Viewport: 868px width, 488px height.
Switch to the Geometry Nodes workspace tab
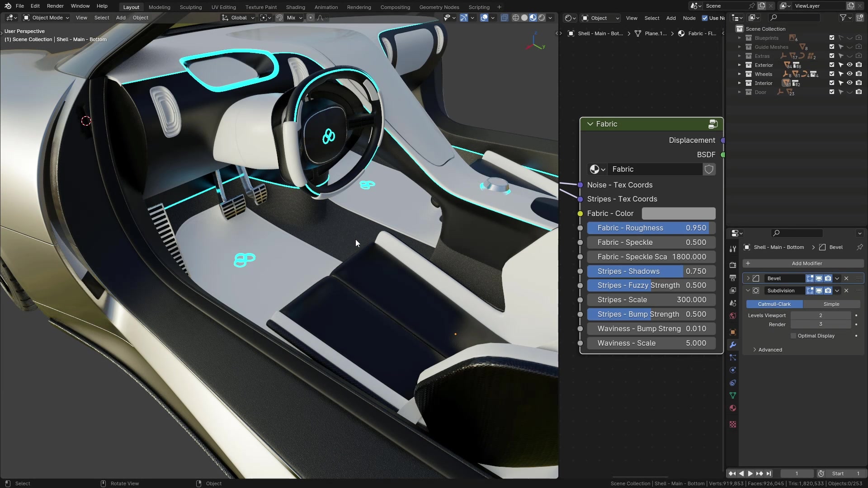coord(439,7)
